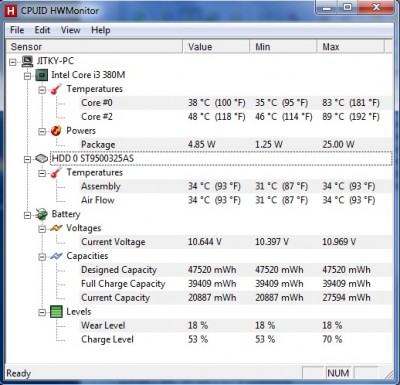Collapse the HDD Temperatures section

[x=42, y=173]
